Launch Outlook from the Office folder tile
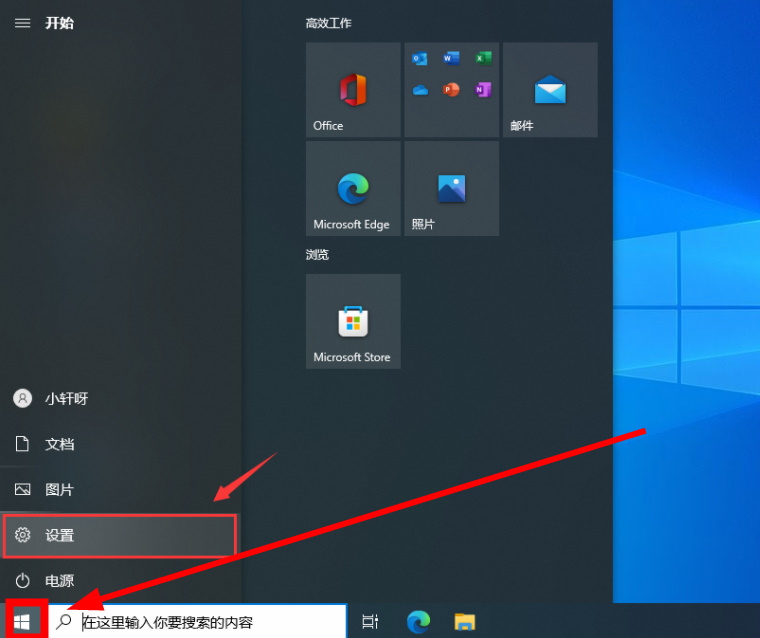 pyautogui.click(x=420, y=59)
